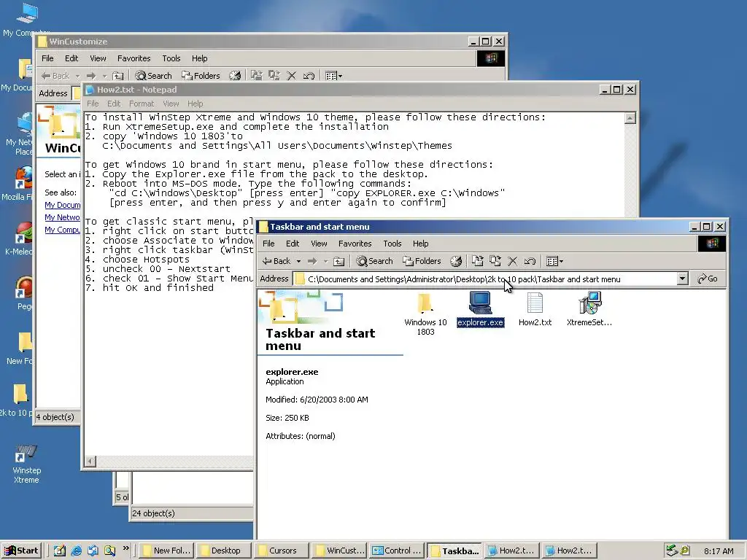Open Help menu in Taskbar and start menu window
Image resolution: width=747 pixels, height=560 pixels.
420,244
